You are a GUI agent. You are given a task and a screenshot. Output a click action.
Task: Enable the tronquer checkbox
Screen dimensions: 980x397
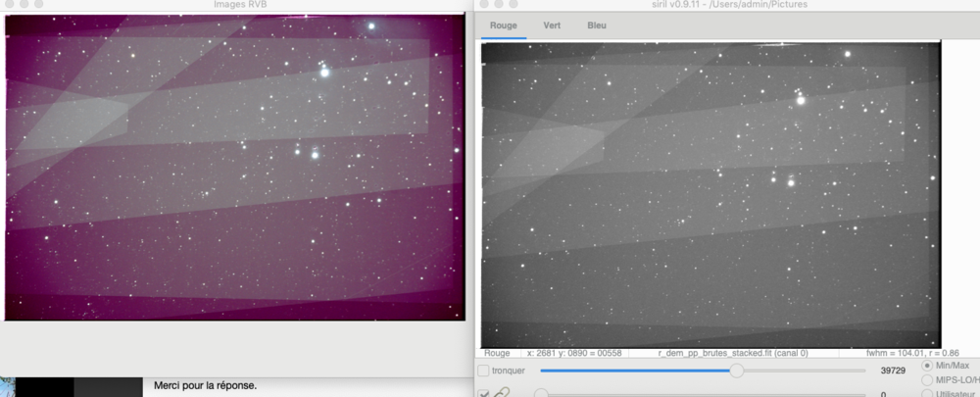[x=483, y=371]
